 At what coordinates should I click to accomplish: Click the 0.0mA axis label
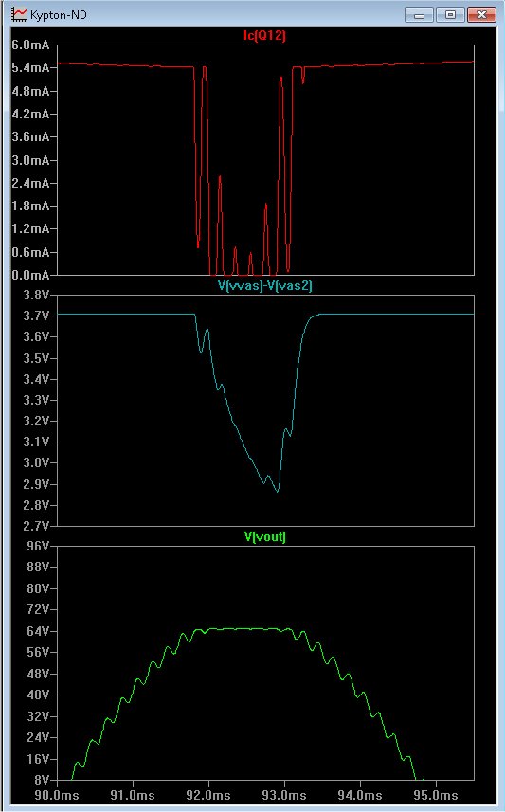pyautogui.click(x=30, y=275)
